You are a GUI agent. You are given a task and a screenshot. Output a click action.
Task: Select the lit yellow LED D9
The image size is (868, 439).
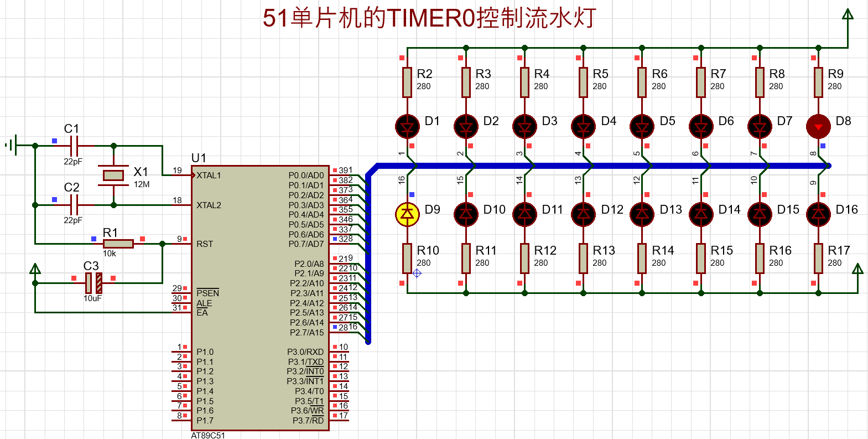(x=407, y=214)
